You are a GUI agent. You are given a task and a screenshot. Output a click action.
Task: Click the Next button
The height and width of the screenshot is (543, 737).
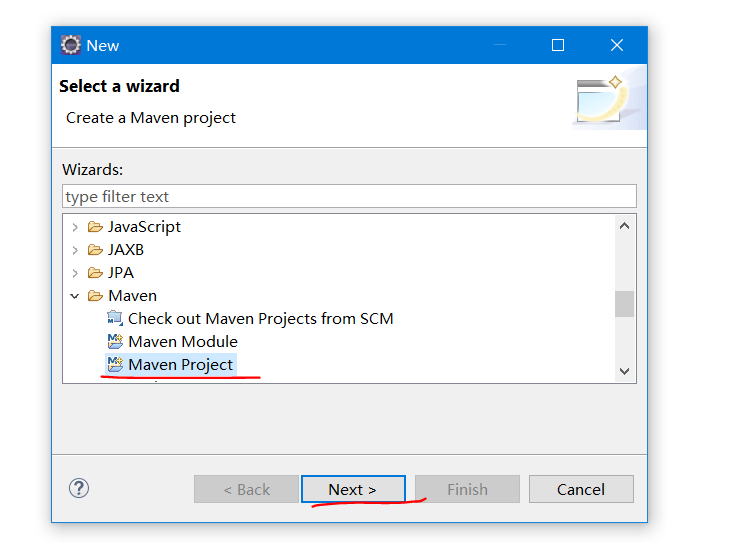point(353,489)
